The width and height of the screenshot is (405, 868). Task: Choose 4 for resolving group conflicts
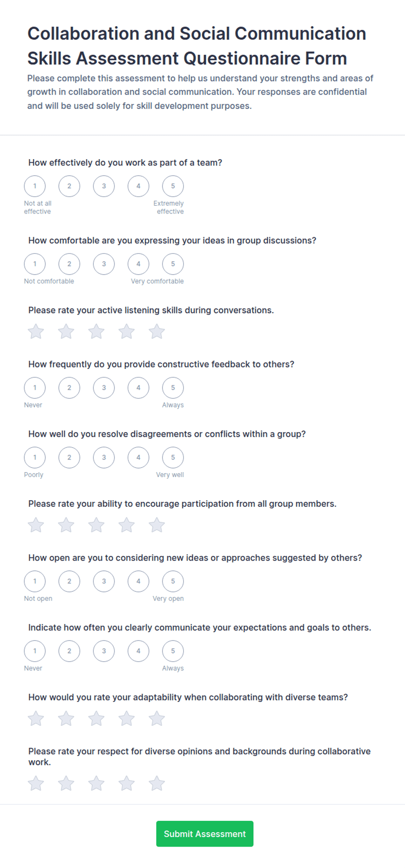(x=138, y=458)
